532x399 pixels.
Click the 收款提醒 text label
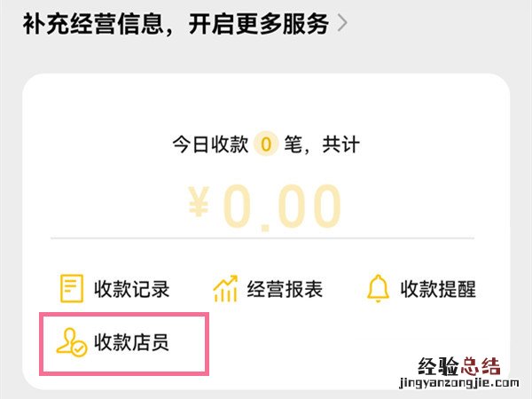pos(438,289)
